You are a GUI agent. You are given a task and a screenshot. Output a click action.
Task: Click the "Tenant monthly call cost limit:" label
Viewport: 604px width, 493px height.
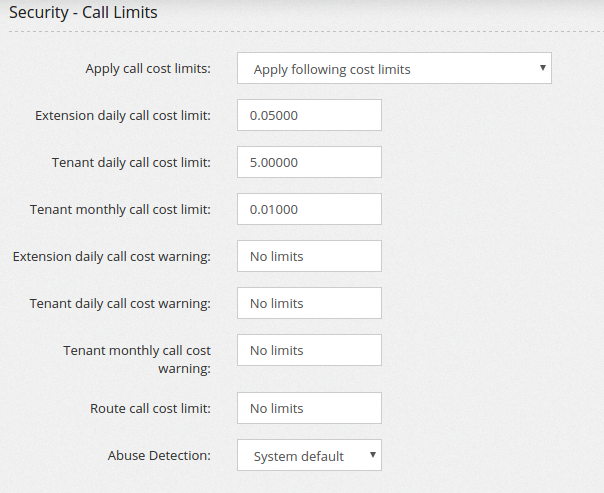click(120, 209)
